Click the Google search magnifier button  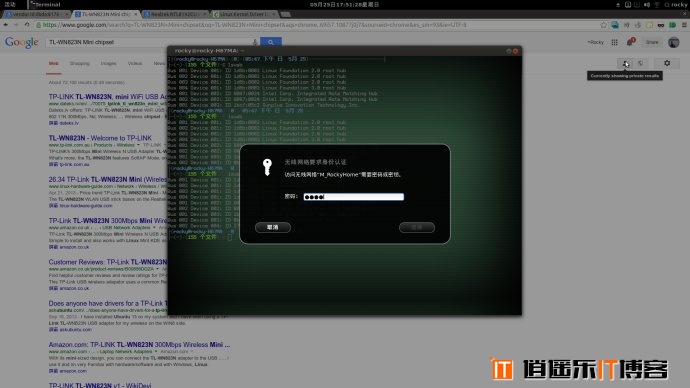click(271, 42)
